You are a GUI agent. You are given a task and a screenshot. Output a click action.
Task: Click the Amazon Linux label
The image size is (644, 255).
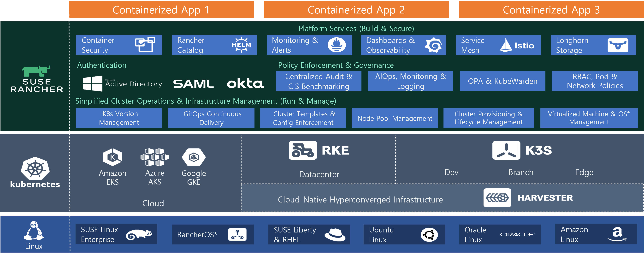coord(574,235)
